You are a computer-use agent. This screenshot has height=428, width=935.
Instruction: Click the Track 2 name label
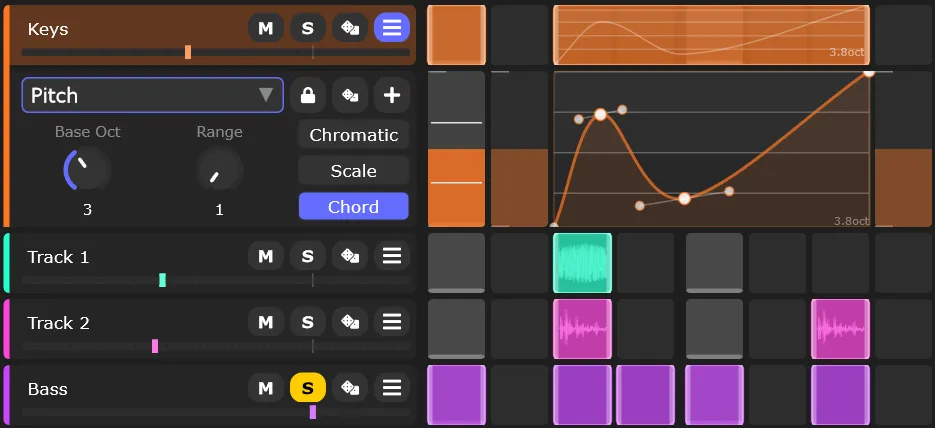[x=58, y=323]
